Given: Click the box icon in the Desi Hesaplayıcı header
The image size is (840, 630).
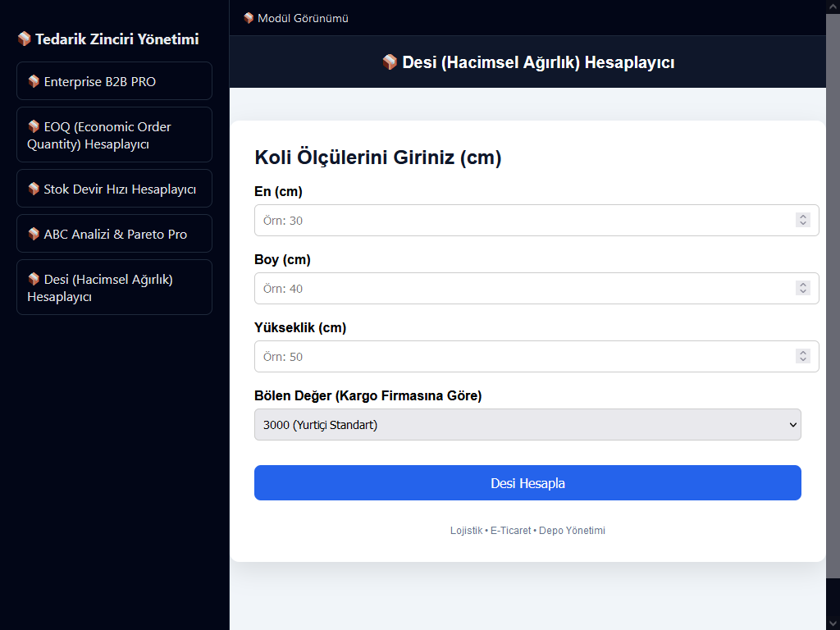Looking at the screenshot, I should click(x=390, y=62).
